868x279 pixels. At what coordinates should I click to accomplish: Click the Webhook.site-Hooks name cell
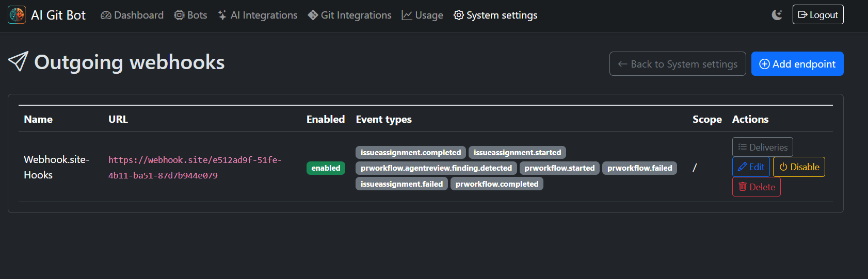pyautogui.click(x=57, y=167)
